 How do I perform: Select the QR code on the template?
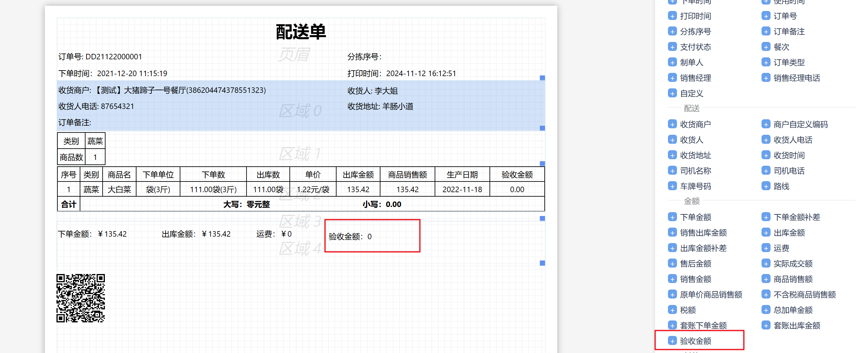tap(81, 298)
